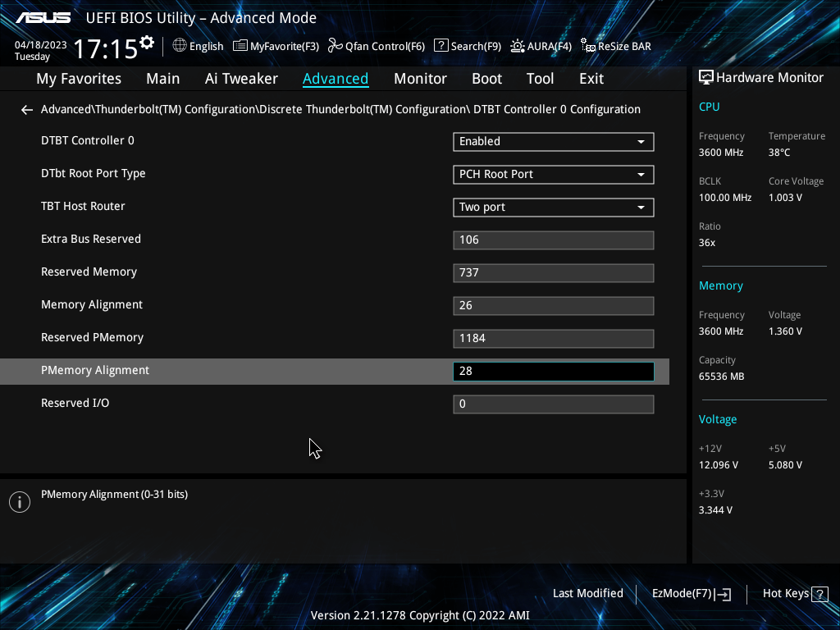Image resolution: width=840 pixels, height=630 pixels.
Task: Click the 1.003 V core voltage
Action: [785, 198]
